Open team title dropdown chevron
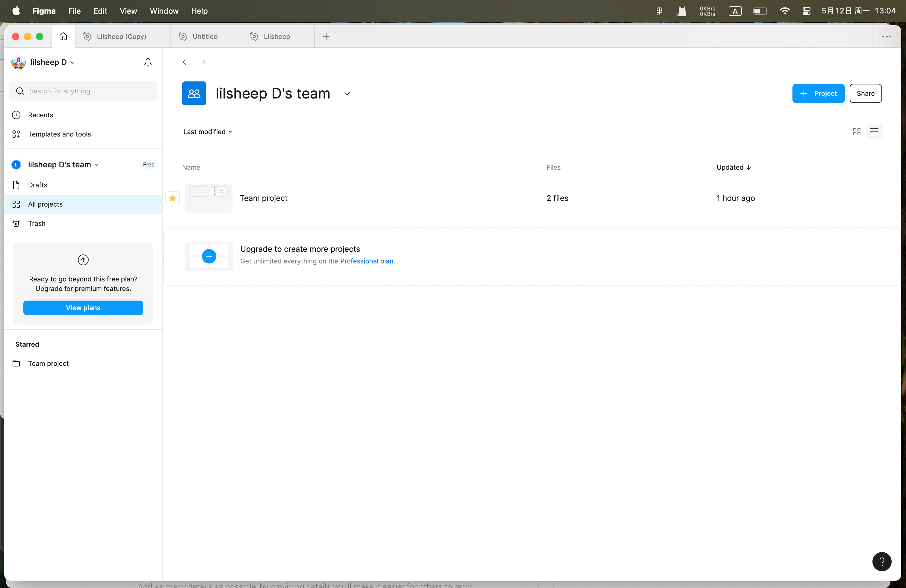906x588 pixels. 347,94
